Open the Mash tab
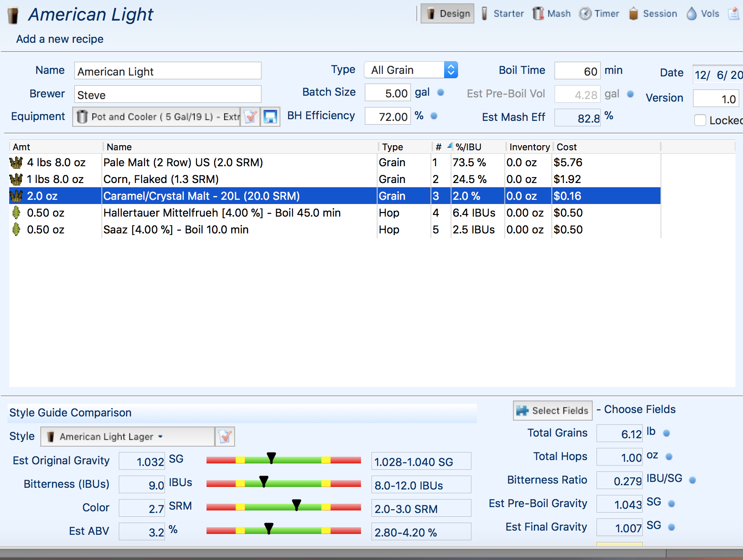 click(x=552, y=13)
